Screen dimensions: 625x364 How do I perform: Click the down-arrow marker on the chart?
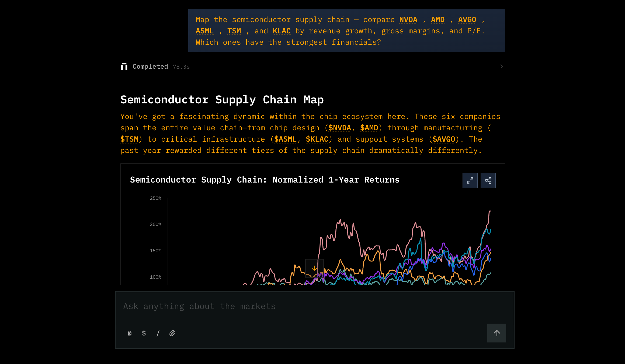coord(314,268)
